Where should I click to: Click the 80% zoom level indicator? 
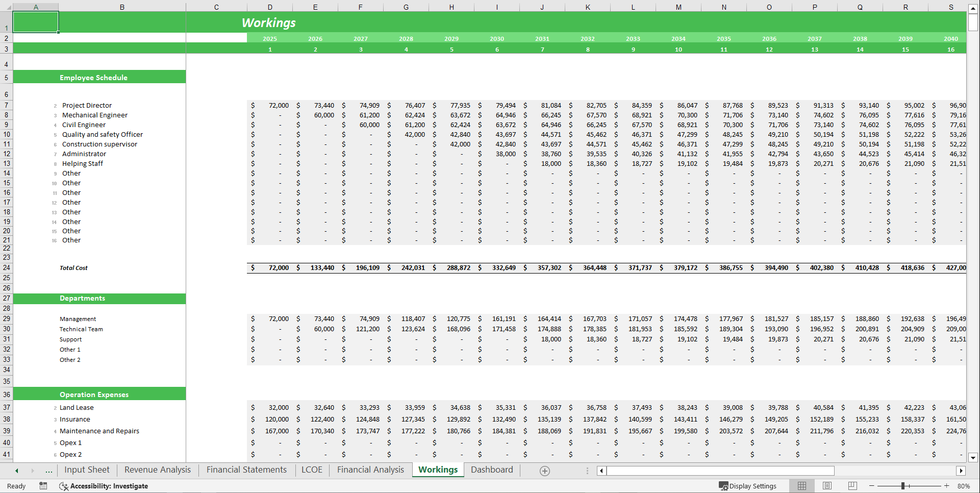963,486
